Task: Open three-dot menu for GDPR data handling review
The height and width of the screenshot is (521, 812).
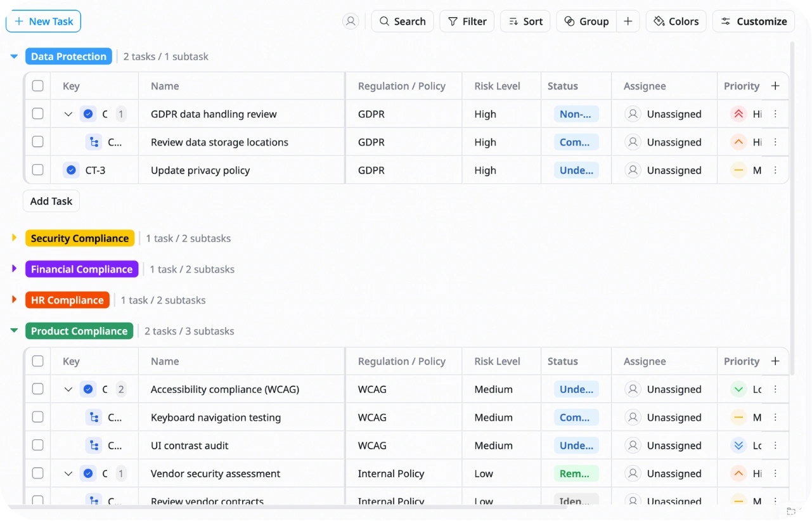Action: 775,114
